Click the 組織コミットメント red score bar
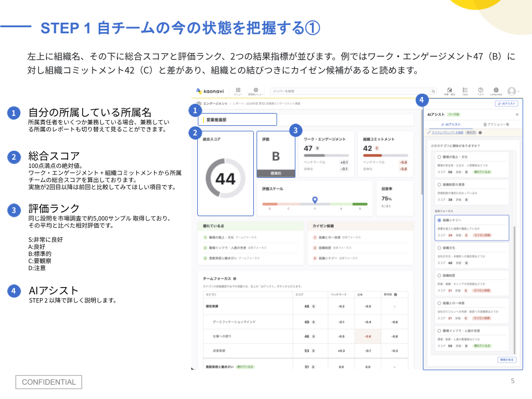 (385, 155)
